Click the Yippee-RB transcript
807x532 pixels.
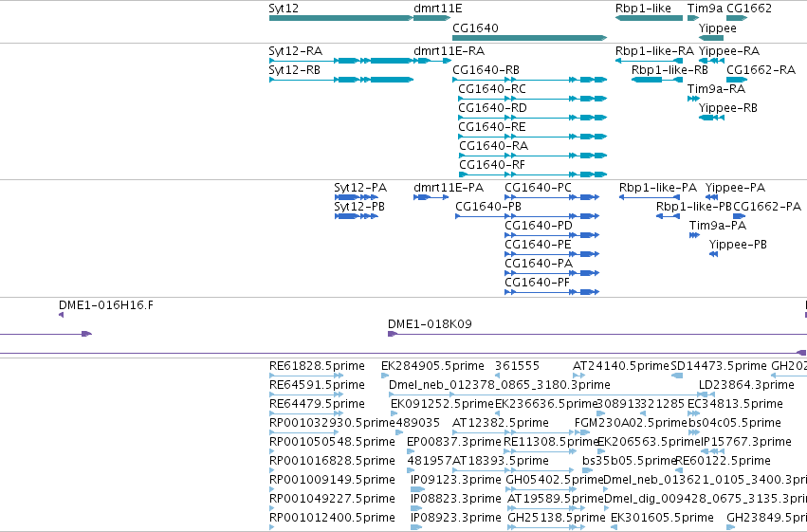711,118
